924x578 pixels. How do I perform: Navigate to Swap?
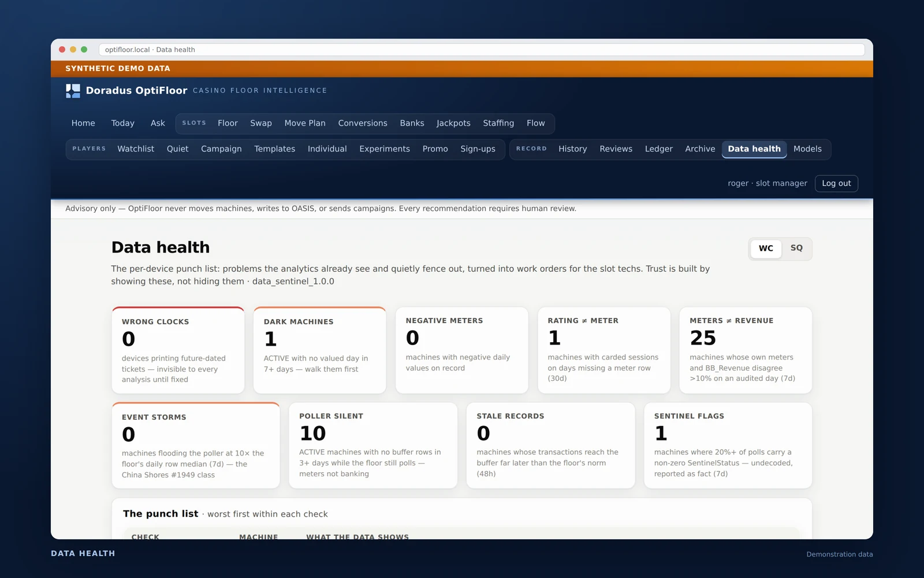(261, 123)
